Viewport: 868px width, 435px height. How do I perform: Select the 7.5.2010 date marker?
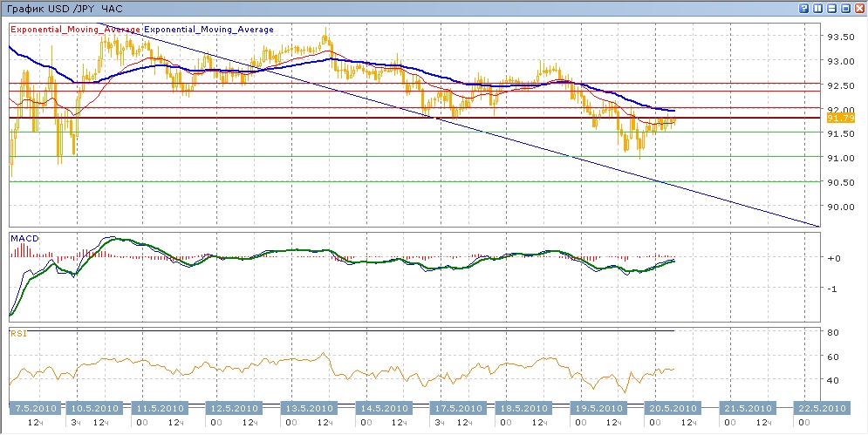coord(35,408)
